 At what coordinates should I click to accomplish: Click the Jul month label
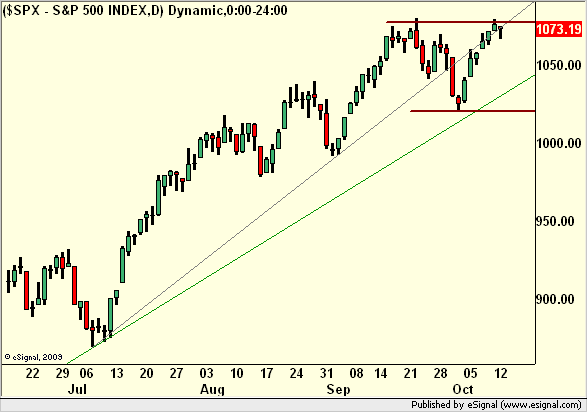77,389
